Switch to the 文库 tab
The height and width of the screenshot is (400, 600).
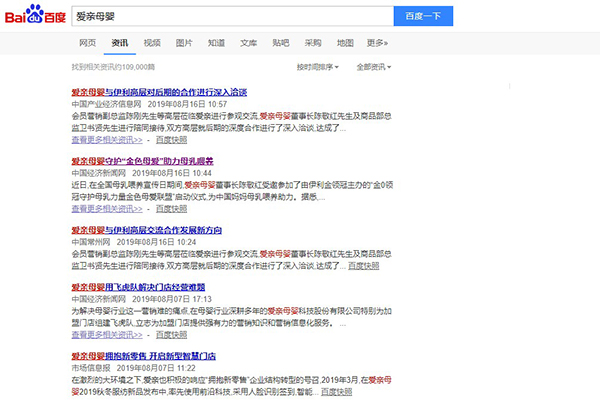pyautogui.click(x=249, y=43)
